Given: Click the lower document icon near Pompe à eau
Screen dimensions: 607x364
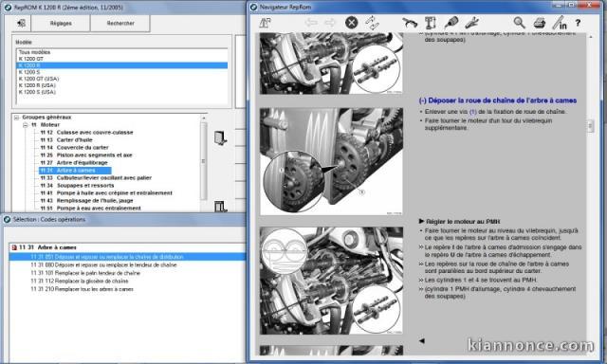Looking at the screenshot, I should [x=221, y=207].
